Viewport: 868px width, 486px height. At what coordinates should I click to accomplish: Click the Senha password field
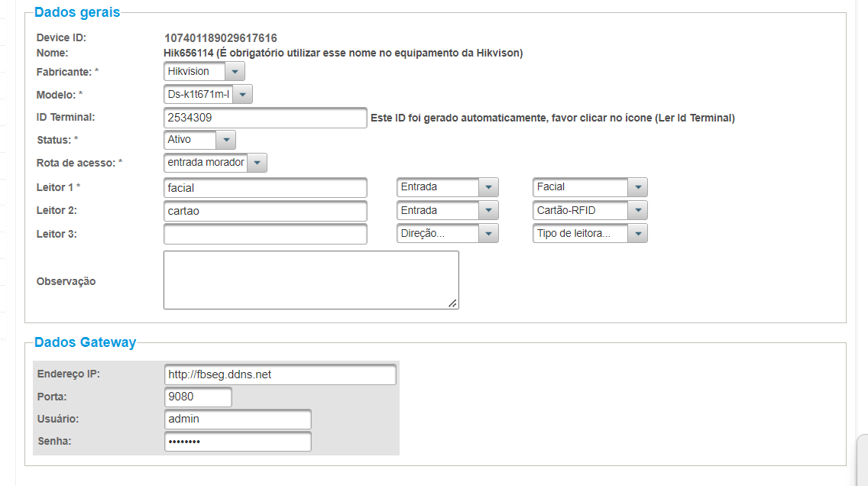coord(237,442)
